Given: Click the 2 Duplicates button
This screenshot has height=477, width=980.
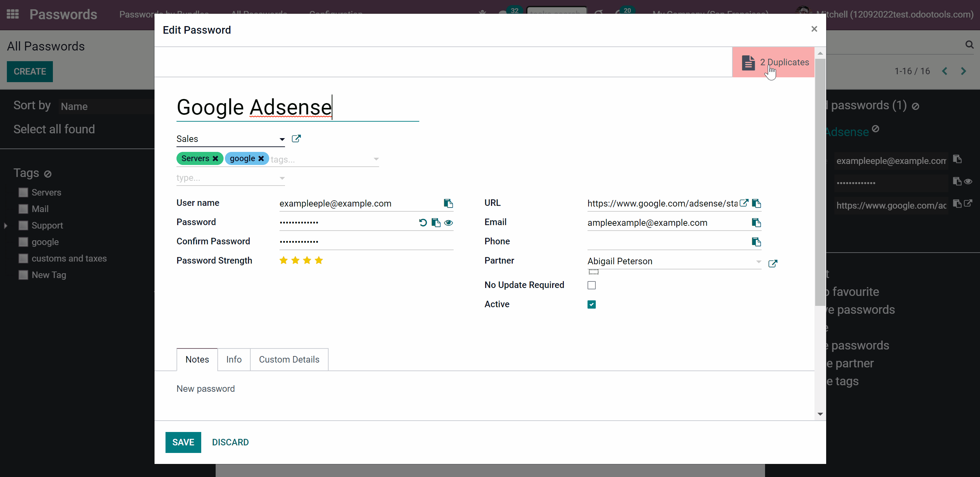Looking at the screenshot, I should pos(773,62).
